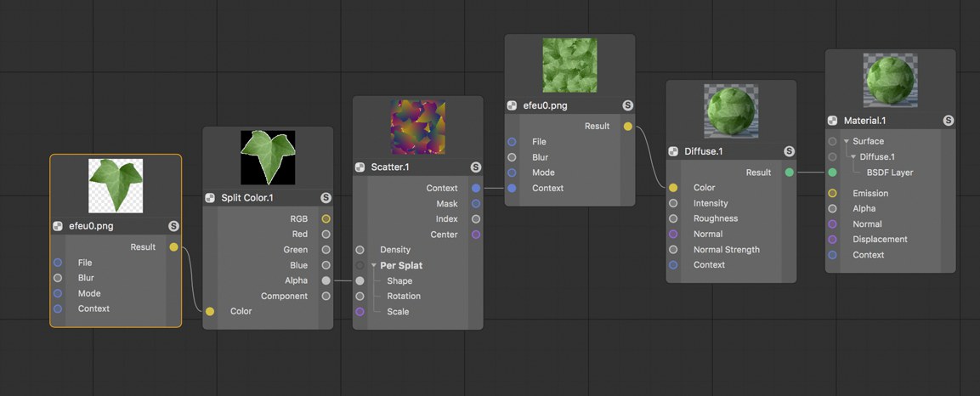Click the checker icon beside Material.1 title
Screen dimensions: 980x396
(x=832, y=121)
